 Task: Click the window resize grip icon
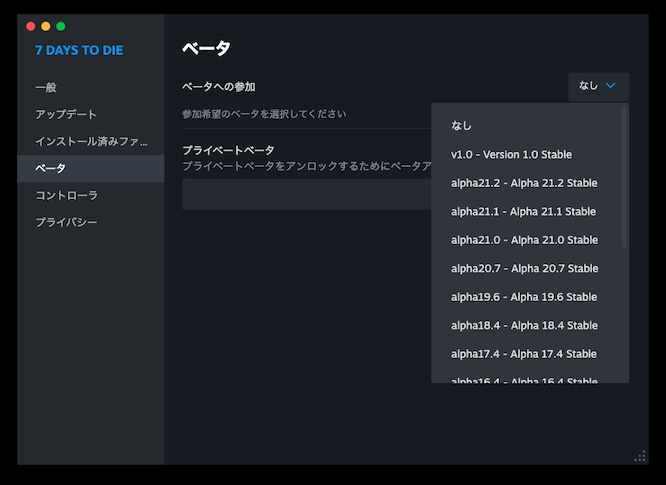[x=640, y=456]
